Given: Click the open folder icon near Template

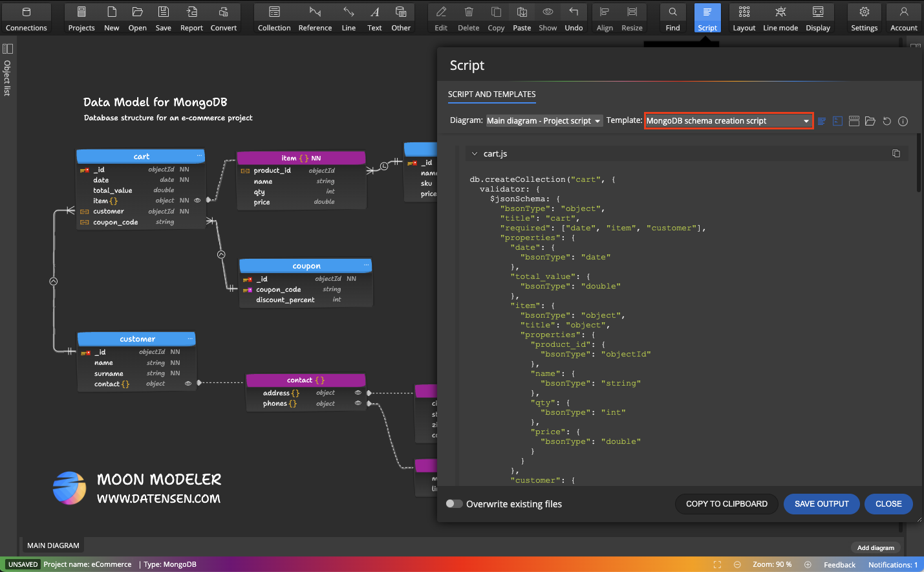Looking at the screenshot, I should [870, 121].
